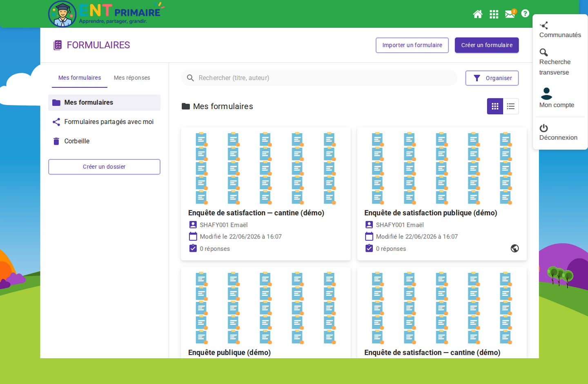The image size is (588, 384).
Task: Switch to grid card view
Action: click(495, 106)
